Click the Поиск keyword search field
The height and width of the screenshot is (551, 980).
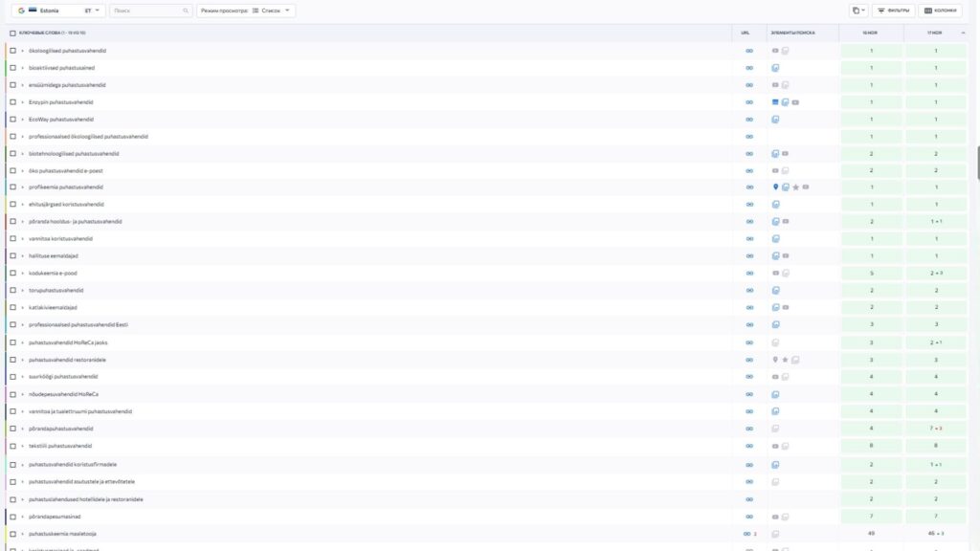pyautogui.click(x=145, y=11)
